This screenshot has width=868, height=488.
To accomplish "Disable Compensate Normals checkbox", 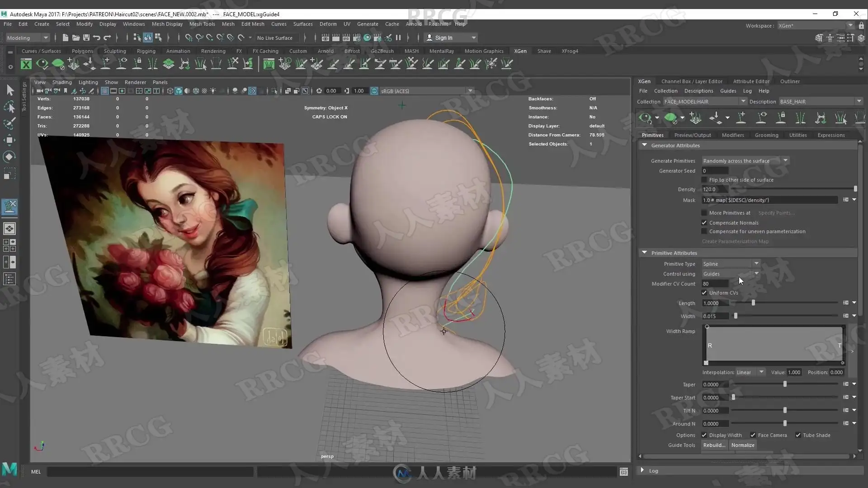I will tap(704, 223).
